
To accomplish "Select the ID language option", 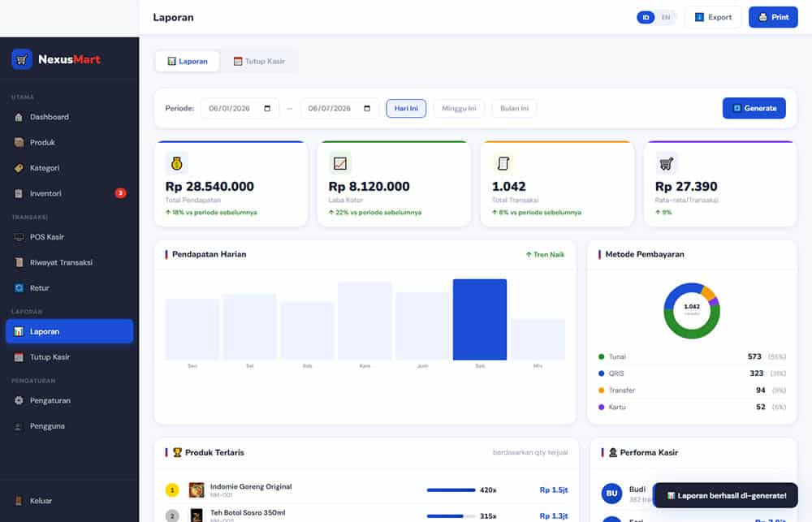I will pos(646,17).
